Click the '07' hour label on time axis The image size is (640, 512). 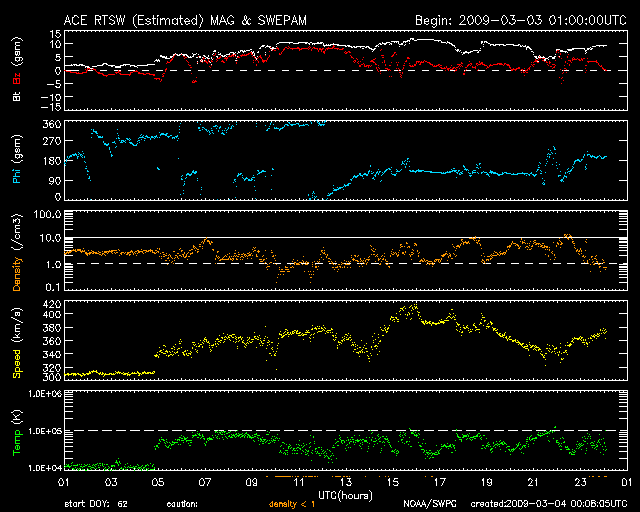(x=204, y=483)
